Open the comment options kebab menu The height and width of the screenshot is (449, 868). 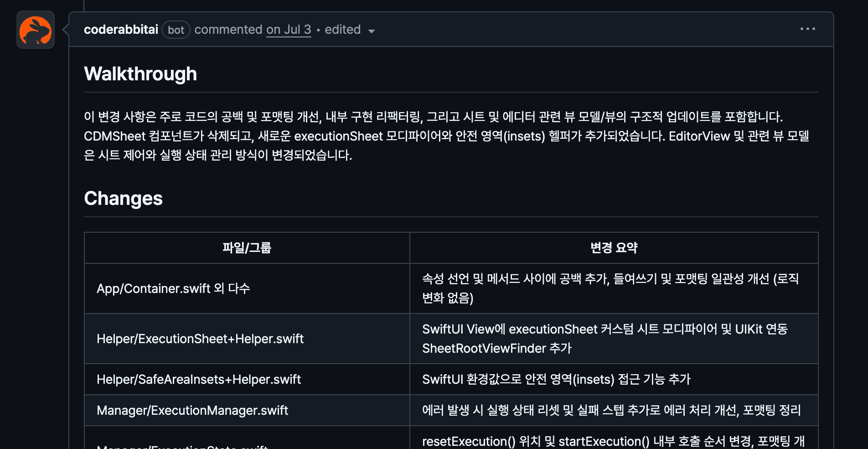(807, 29)
